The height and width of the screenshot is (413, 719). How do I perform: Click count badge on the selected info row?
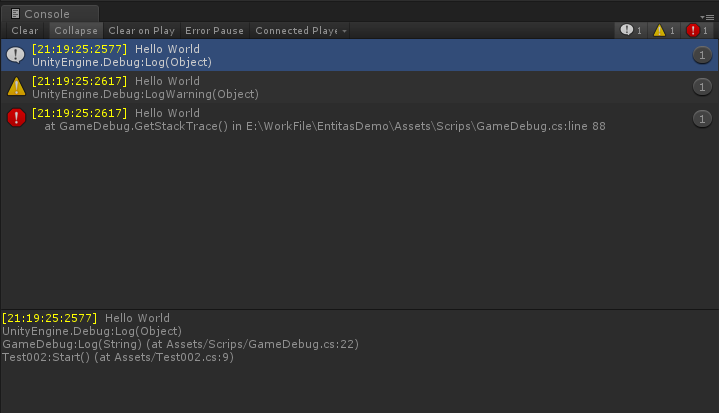[702, 55]
